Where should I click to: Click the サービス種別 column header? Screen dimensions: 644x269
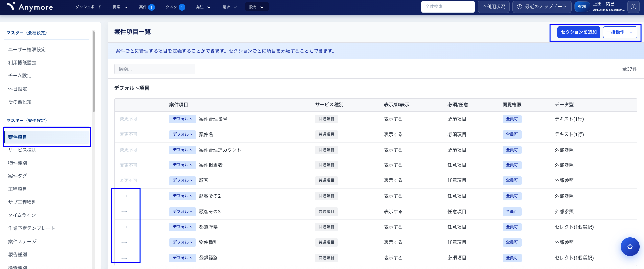click(329, 105)
